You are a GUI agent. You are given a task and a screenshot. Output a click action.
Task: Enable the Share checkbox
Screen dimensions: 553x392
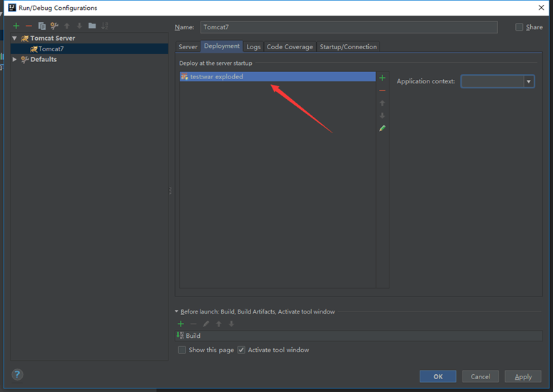click(x=519, y=27)
